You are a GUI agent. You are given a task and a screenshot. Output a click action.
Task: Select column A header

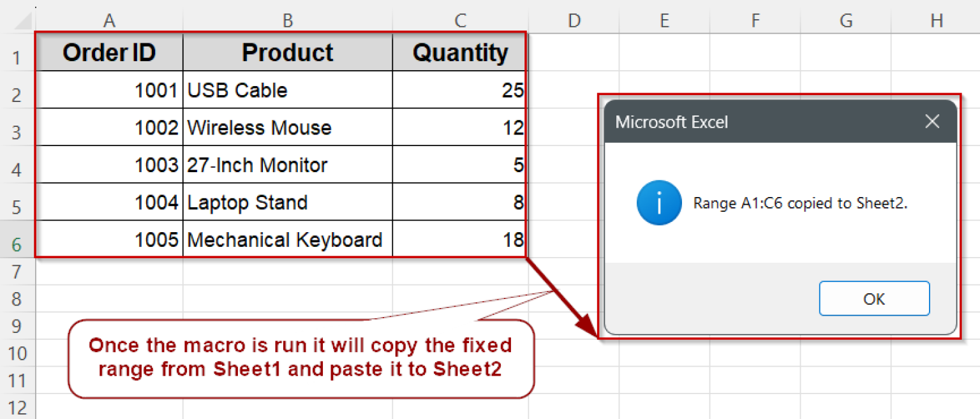pyautogui.click(x=109, y=21)
